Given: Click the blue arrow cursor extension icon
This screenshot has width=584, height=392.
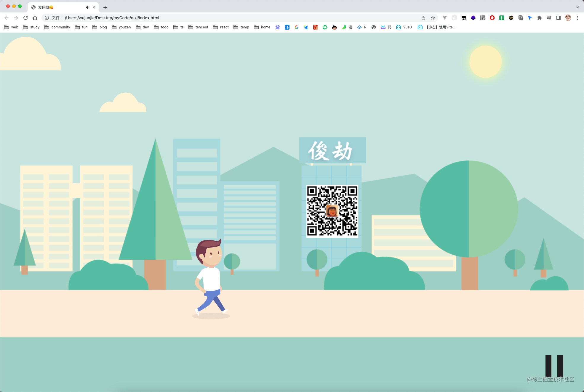Looking at the screenshot, I should click(x=530, y=18).
